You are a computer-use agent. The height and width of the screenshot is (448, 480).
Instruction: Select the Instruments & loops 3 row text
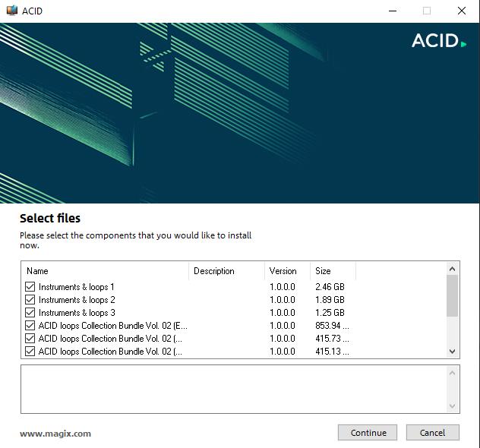[x=77, y=312]
